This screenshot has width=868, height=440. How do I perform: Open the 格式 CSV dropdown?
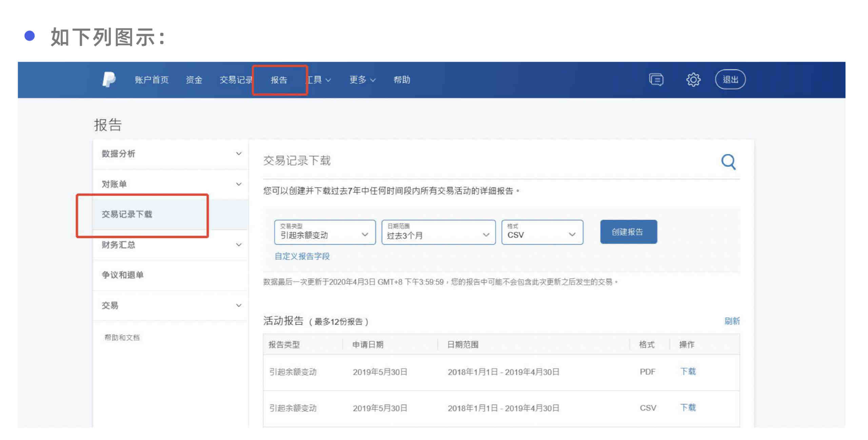point(542,232)
